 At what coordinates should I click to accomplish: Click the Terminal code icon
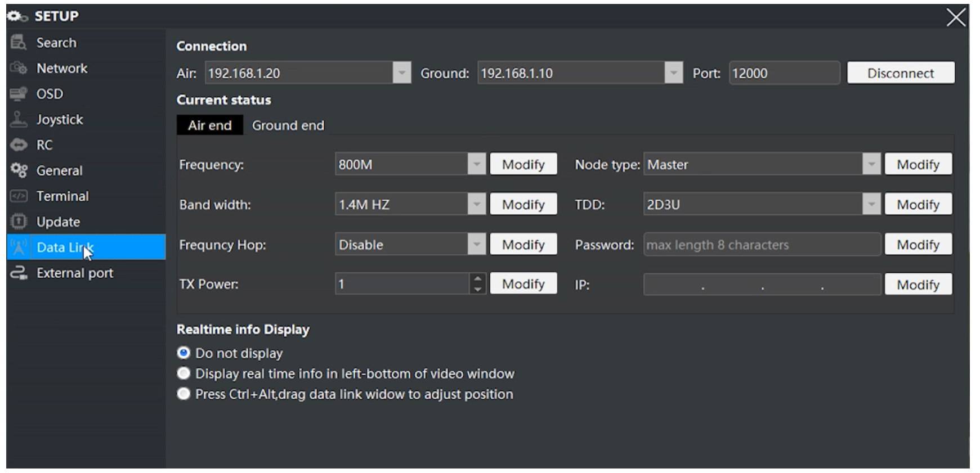pos(19,196)
